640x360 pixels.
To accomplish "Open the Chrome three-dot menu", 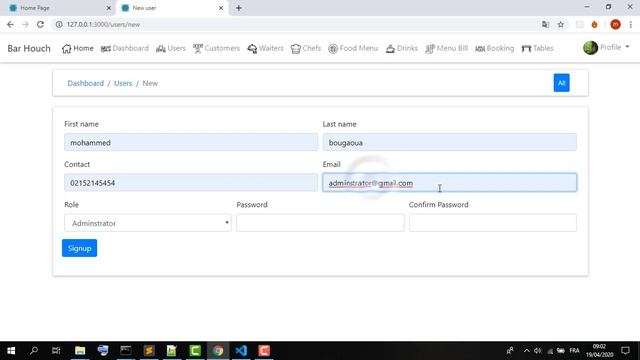I will 631,24.
